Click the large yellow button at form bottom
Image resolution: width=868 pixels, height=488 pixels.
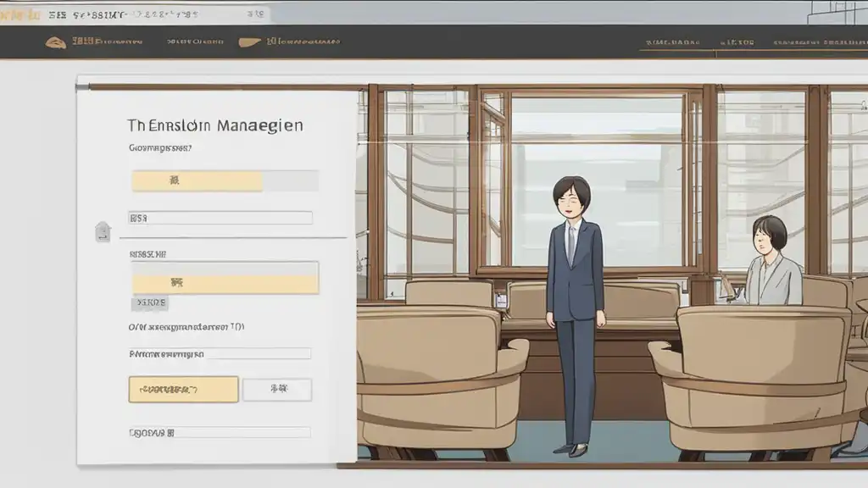pos(184,390)
